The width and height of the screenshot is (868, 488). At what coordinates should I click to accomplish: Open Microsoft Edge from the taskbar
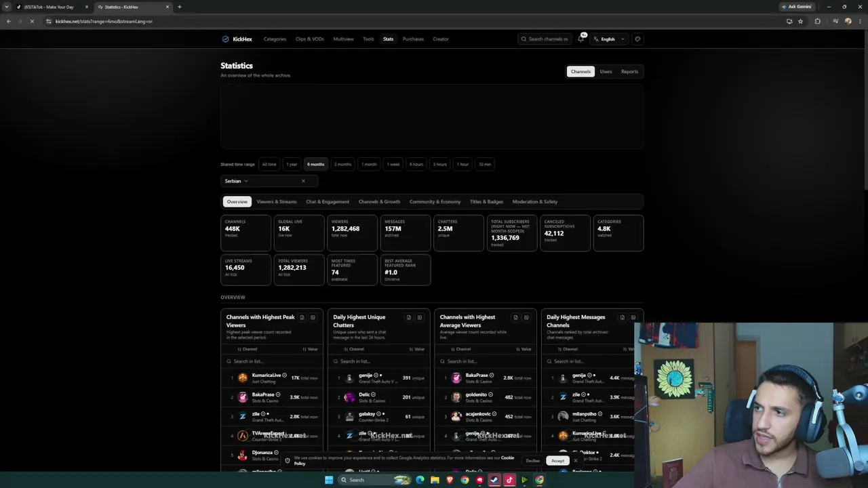pyautogui.click(x=420, y=480)
